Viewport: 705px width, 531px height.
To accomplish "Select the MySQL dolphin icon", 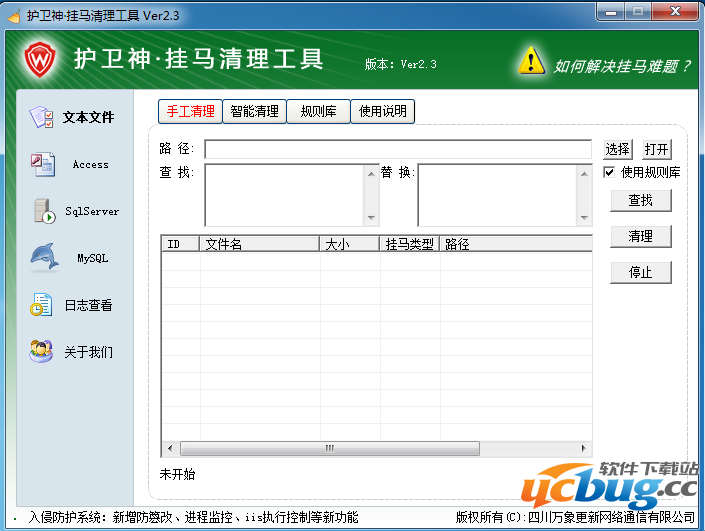I will click(x=45, y=258).
